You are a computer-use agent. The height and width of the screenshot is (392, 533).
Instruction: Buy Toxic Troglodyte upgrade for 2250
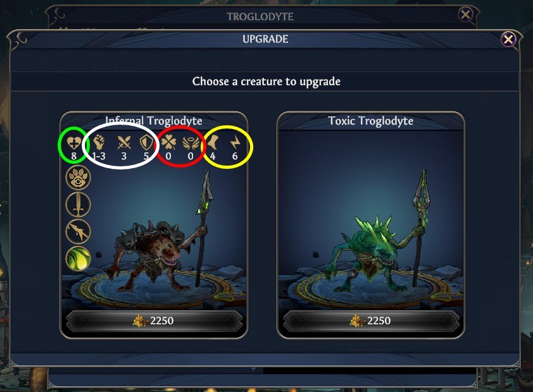click(371, 321)
